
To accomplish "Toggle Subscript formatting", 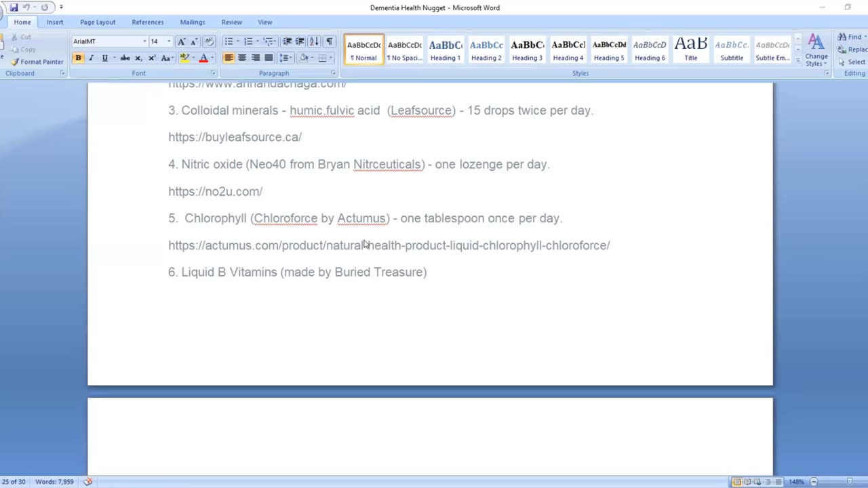I will 138,58.
